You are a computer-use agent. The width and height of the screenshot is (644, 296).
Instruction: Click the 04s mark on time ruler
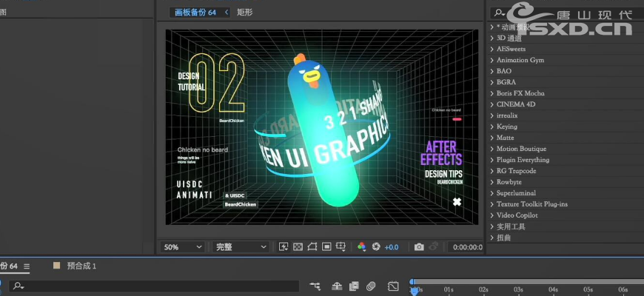point(553,290)
